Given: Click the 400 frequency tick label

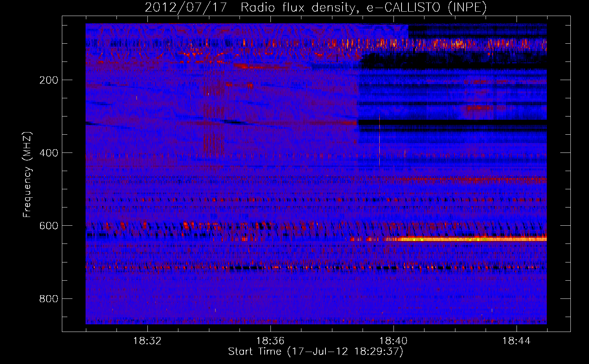Looking at the screenshot, I should click(x=48, y=153).
